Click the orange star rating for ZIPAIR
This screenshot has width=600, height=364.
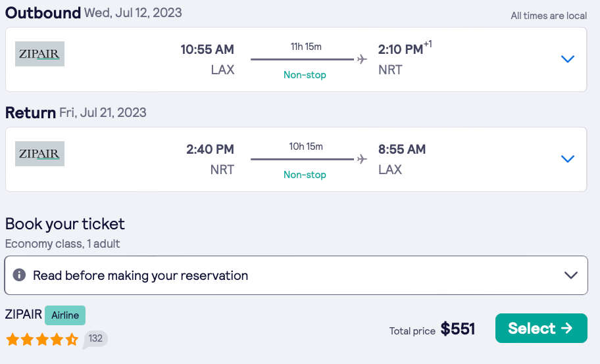tap(42, 340)
